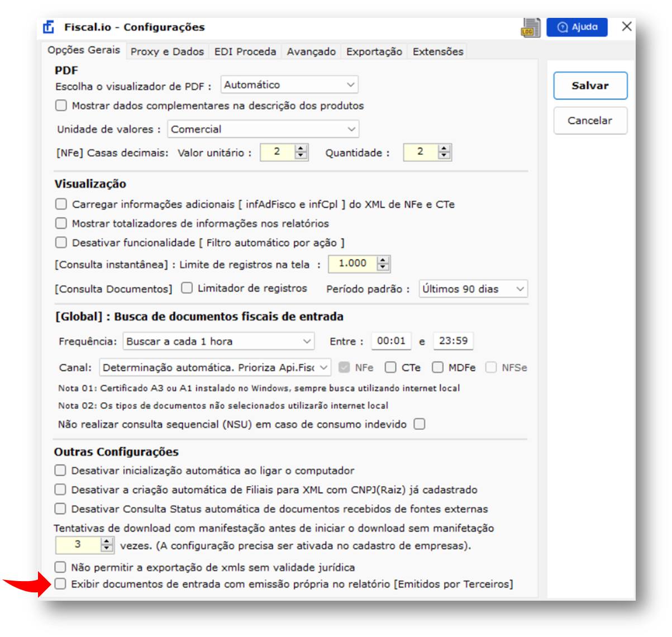Expand the Unidade de valores dropdown
Viewport: 672px width, 637px height.
coord(263,129)
